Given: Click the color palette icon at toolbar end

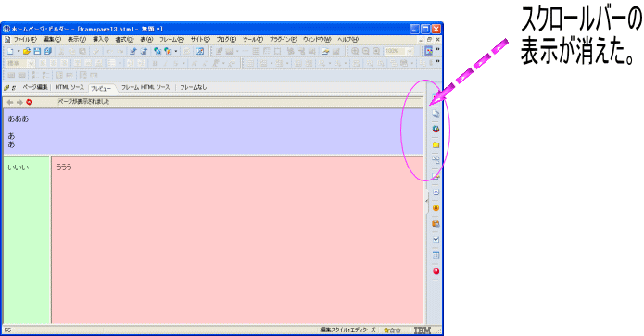Looking at the screenshot, I should coord(428,51).
